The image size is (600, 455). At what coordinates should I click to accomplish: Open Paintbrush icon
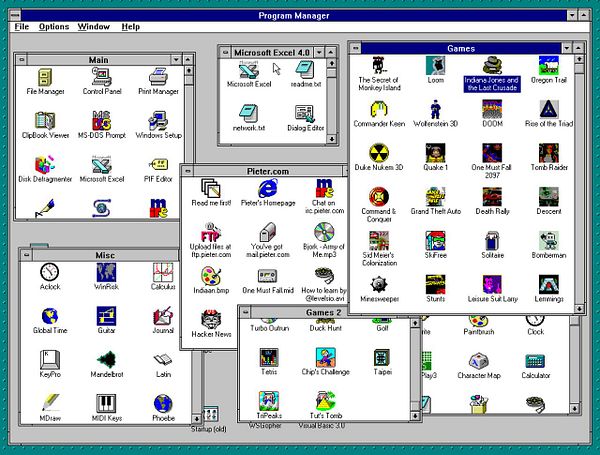(479, 326)
